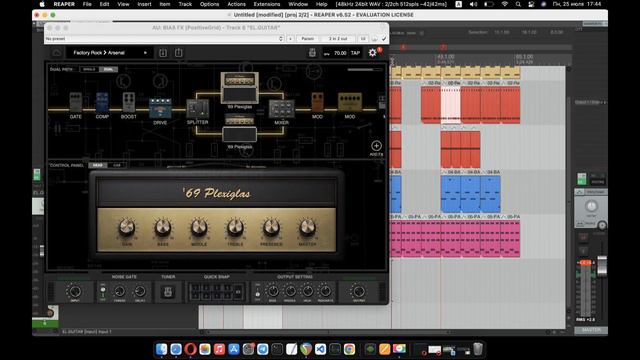Click the preset share/export icon
The width and height of the screenshot is (640, 360).
point(178,53)
